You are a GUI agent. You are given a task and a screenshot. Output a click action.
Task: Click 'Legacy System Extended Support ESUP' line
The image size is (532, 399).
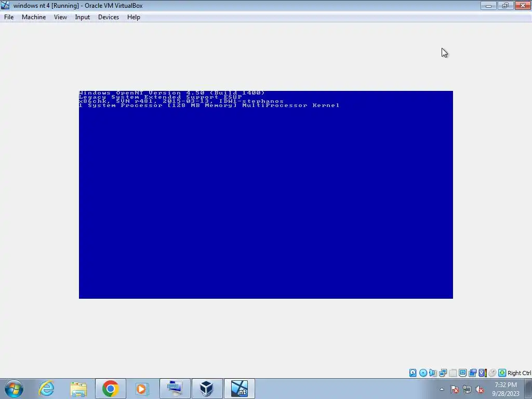pyautogui.click(x=161, y=97)
